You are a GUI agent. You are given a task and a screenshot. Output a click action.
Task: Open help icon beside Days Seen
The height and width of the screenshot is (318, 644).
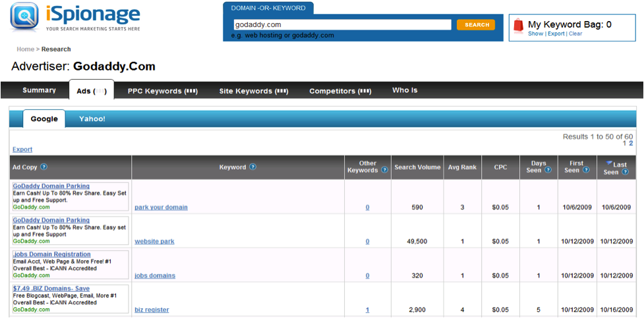click(548, 170)
